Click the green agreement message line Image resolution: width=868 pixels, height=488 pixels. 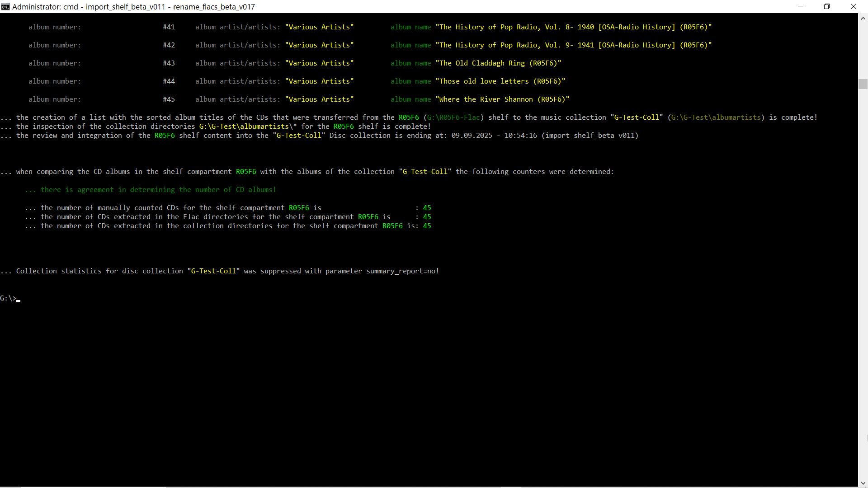[x=151, y=190]
